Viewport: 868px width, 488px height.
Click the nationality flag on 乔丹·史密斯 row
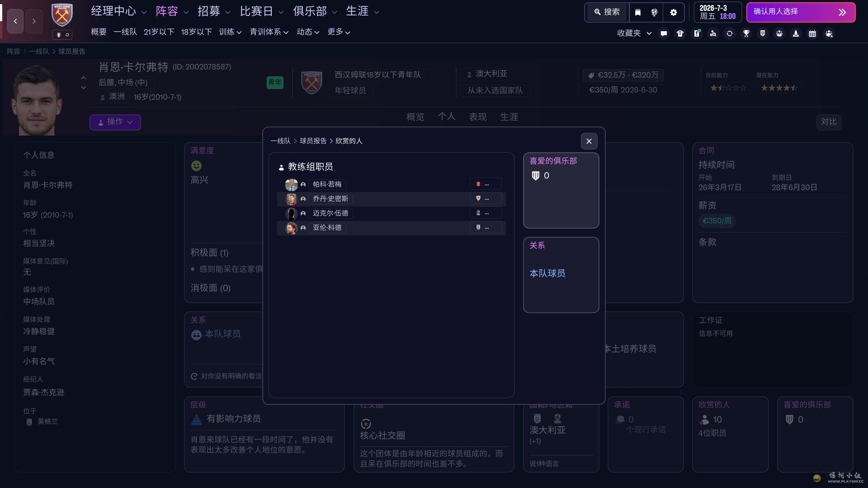tap(478, 198)
